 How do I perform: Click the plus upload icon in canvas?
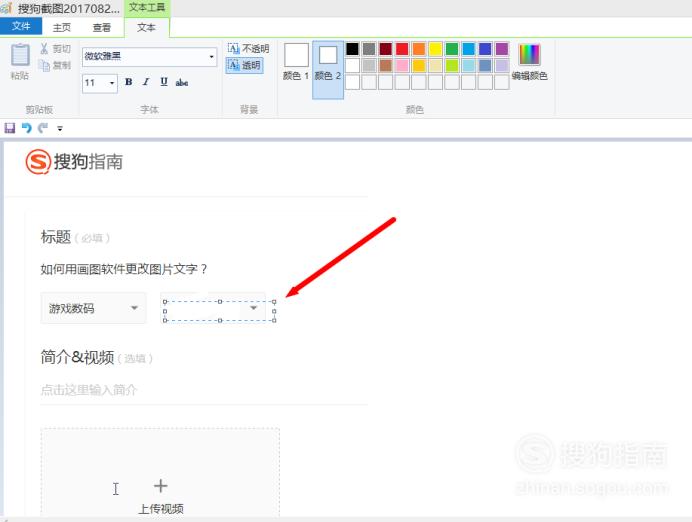pyautogui.click(x=161, y=486)
